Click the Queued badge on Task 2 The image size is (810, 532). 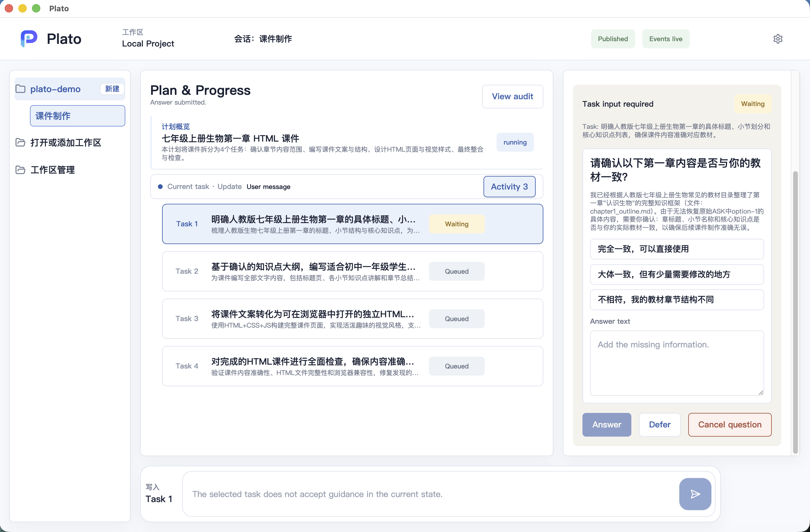(456, 271)
